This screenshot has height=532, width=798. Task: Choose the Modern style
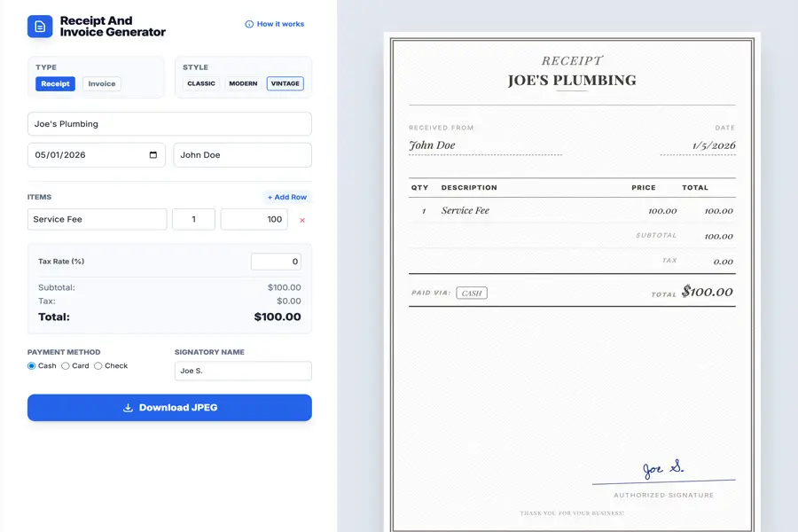pos(243,84)
